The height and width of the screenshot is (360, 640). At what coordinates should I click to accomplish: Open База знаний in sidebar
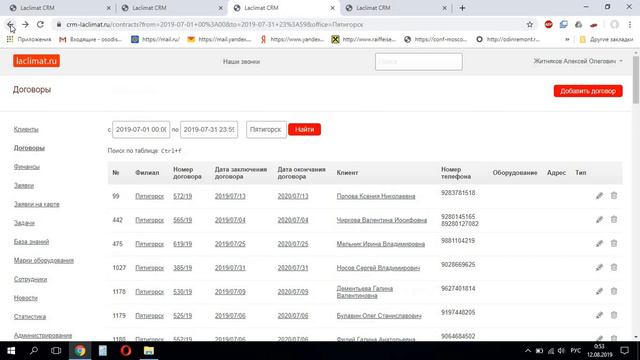coord(31,242)
